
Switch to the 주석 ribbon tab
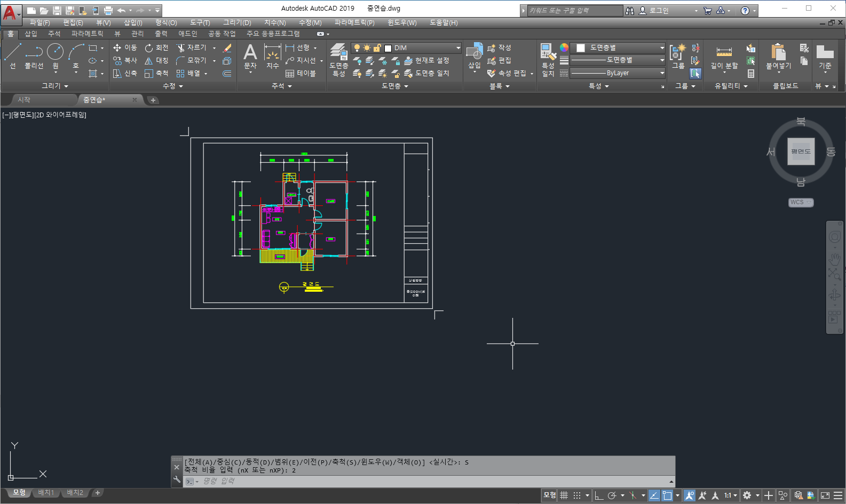pos(54,34)
